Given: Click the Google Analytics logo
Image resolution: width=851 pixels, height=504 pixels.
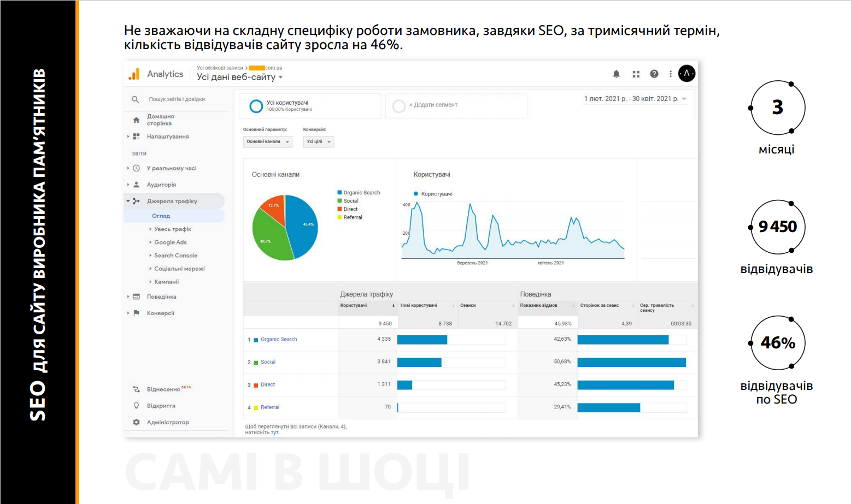Looking at the screenshot, I should [x=134, y=74].
